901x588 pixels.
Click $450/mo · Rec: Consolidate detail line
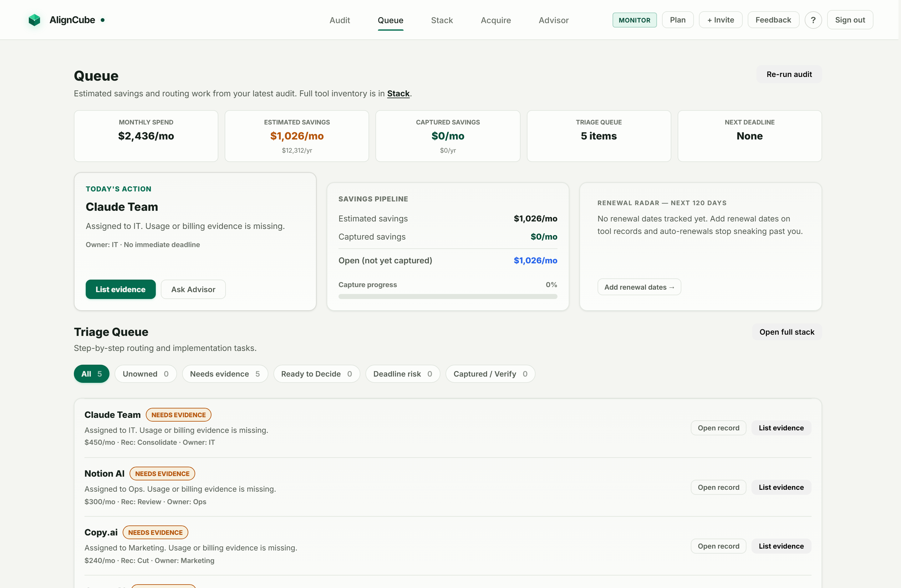tap(150, 442)
